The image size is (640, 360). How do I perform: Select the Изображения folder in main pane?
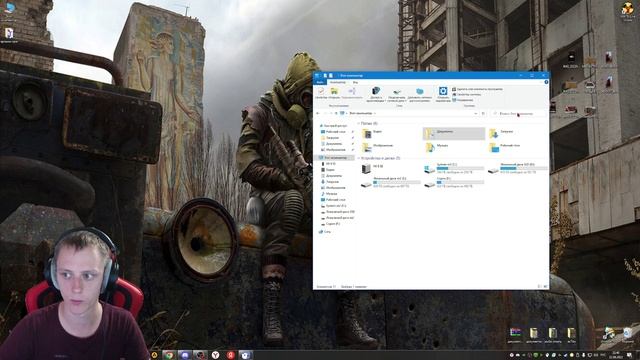[x=390, y=147]
